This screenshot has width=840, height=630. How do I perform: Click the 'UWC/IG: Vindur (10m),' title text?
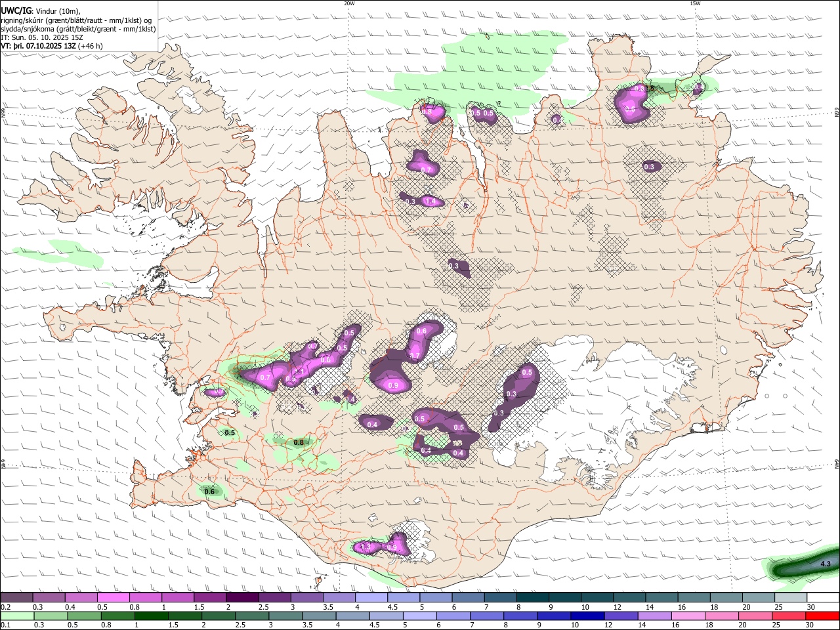[41, 10]
